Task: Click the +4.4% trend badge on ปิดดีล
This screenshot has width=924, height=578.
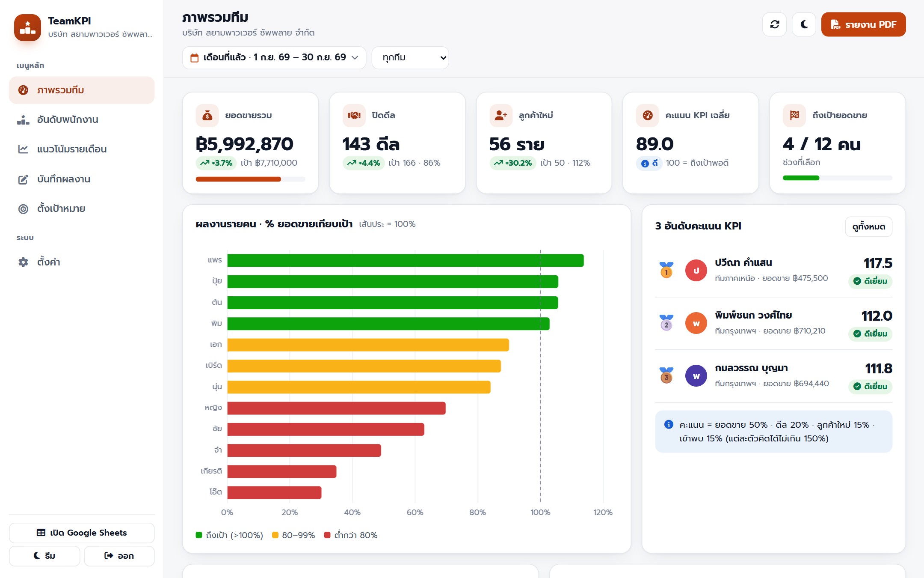Action: pos(364,163)
